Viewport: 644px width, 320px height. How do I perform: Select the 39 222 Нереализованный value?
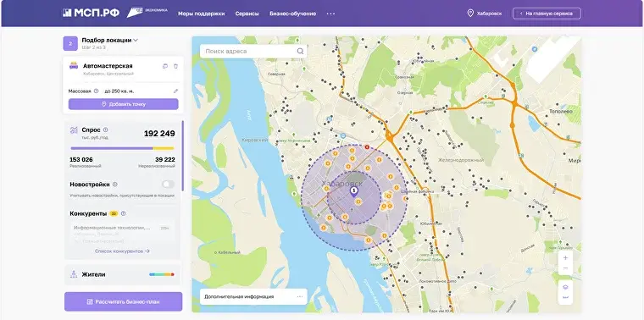point(165,159)
